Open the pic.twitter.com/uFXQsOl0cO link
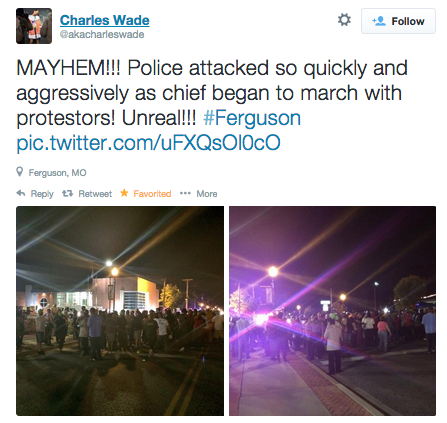The image size is (447, 423). [x=148, y=143]
